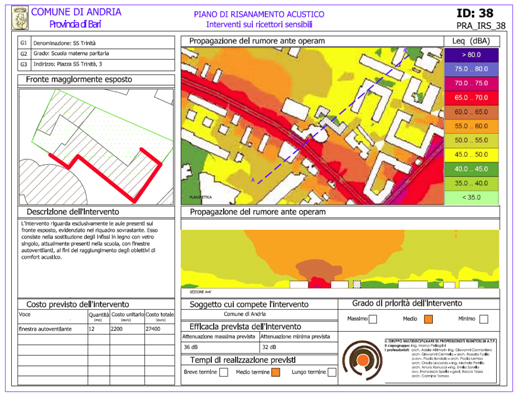The image size is (520, 398).
Task: Click the finestra autoventilante cost row
Action: (96, 329)
